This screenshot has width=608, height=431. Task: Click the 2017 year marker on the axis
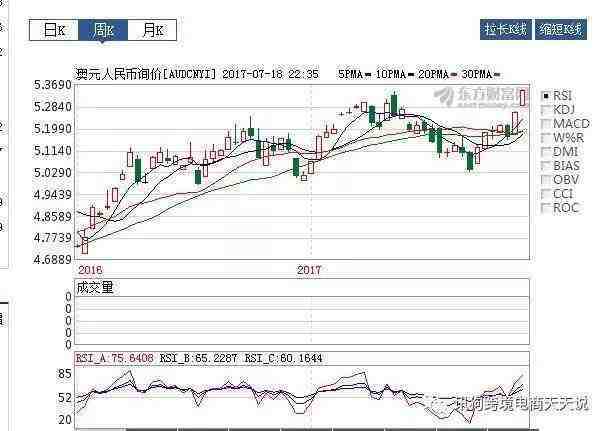pos(309,270)
